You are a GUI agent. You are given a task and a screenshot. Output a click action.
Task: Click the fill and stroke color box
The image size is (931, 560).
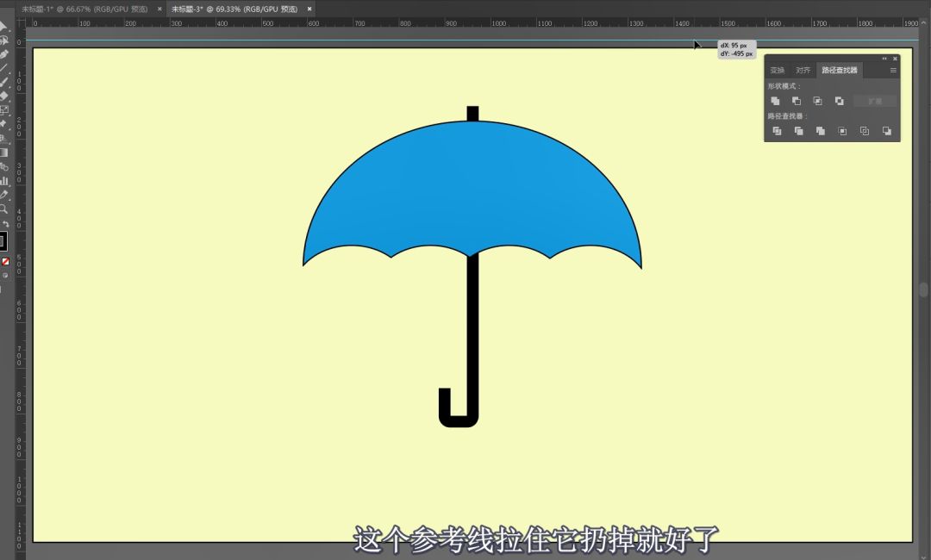pyautogui.click(x=3, y=241)
